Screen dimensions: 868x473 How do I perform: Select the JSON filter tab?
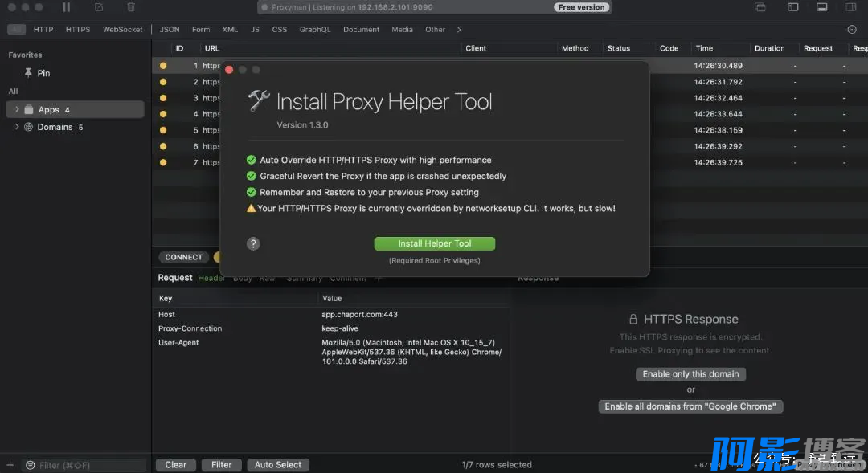tap(170, 30)
